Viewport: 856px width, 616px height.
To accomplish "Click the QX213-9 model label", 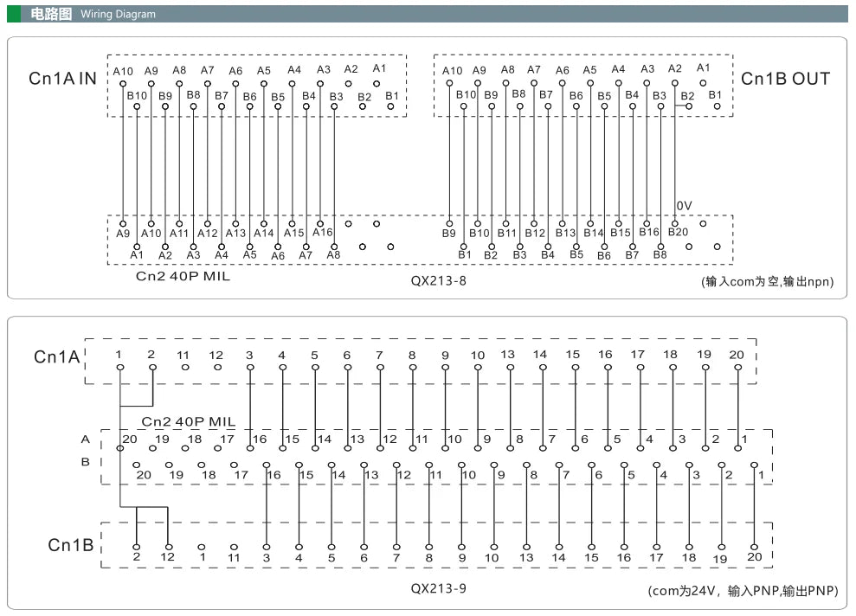I will coord(438,588).
